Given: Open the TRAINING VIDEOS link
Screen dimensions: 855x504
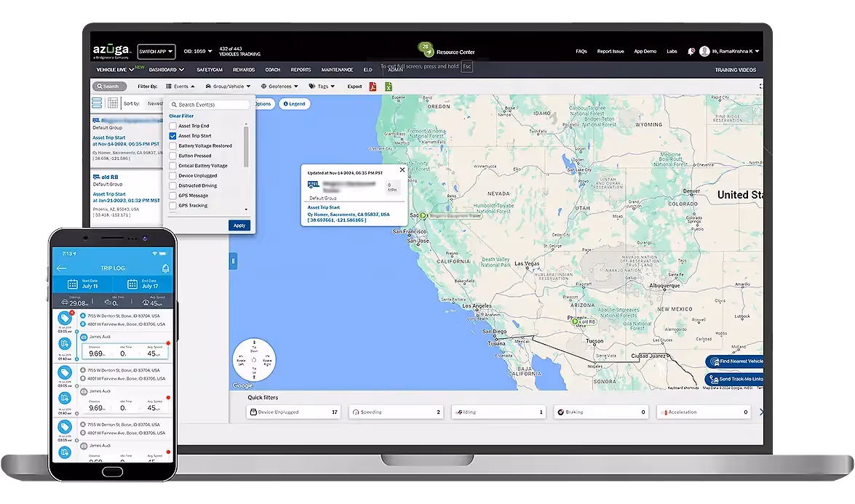Looking at the screenshot, I should tap(736, 70).
